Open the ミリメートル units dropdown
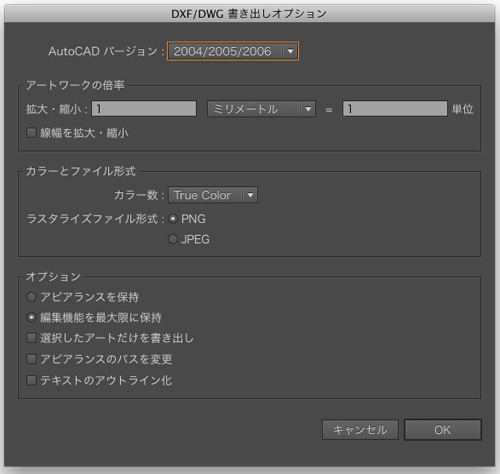500x474 pixels. pyautogui.click(x=261, y=109)
